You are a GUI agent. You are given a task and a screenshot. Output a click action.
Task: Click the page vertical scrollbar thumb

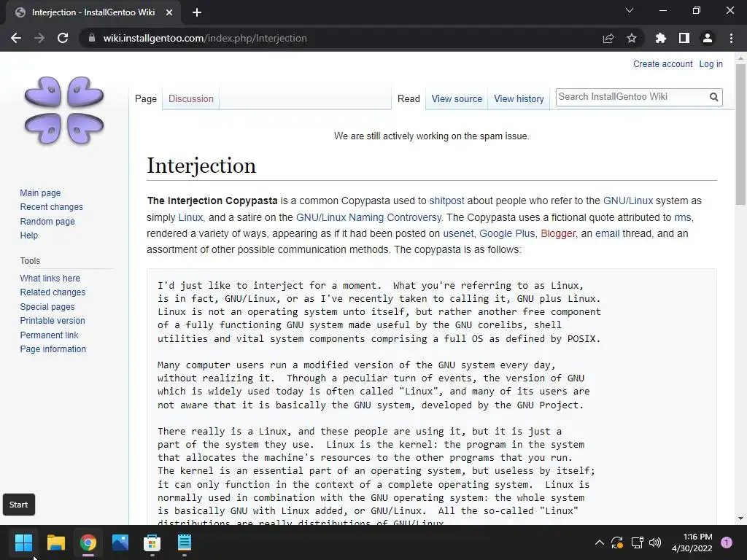(x=740, y=134)
